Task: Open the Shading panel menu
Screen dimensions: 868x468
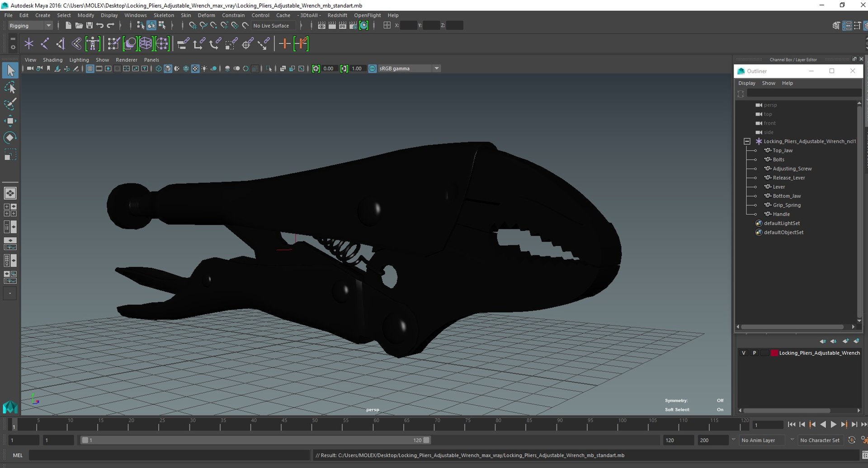Action: (x=52, y=60)
